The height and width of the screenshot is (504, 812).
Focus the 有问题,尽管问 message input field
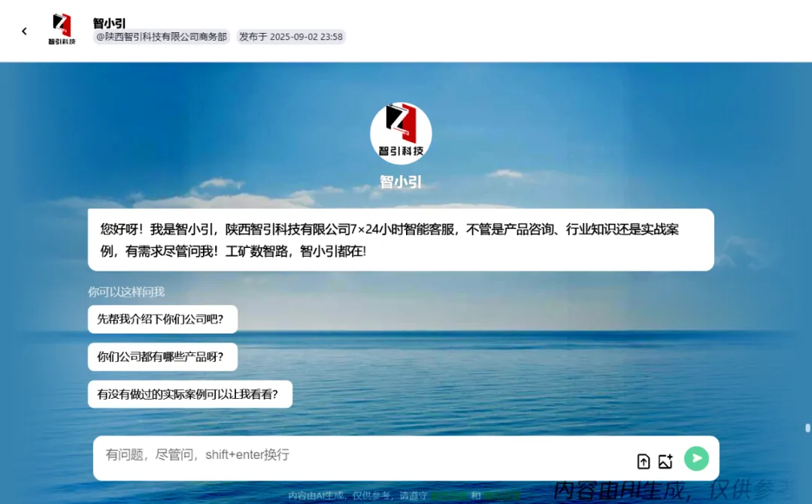pos(361,455)
